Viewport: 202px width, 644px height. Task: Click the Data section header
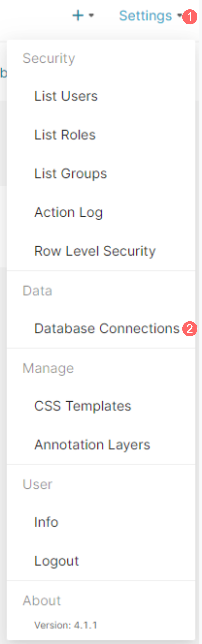[37, 291]
